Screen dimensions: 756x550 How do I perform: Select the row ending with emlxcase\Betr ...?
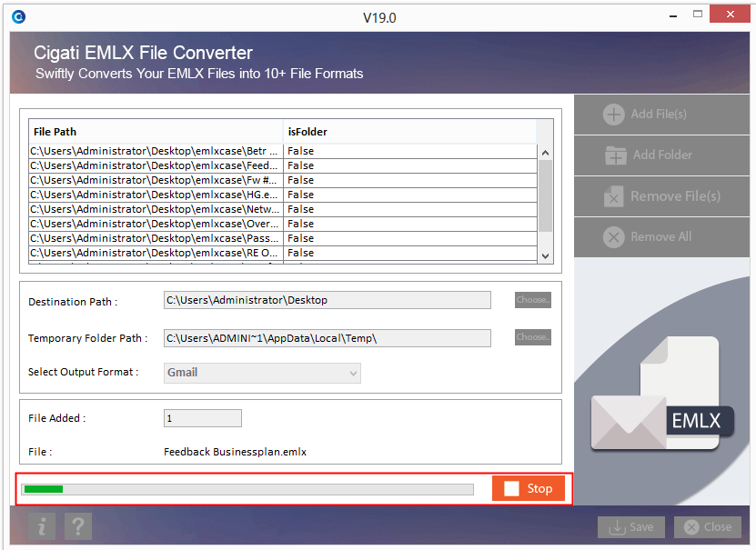pyautogui.click(x=283, y=151)
